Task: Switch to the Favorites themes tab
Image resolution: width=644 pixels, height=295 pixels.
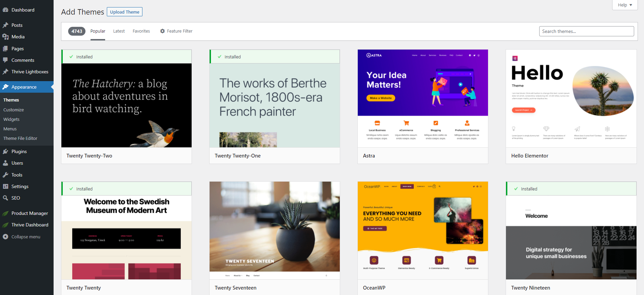Action: pos(141,31)
